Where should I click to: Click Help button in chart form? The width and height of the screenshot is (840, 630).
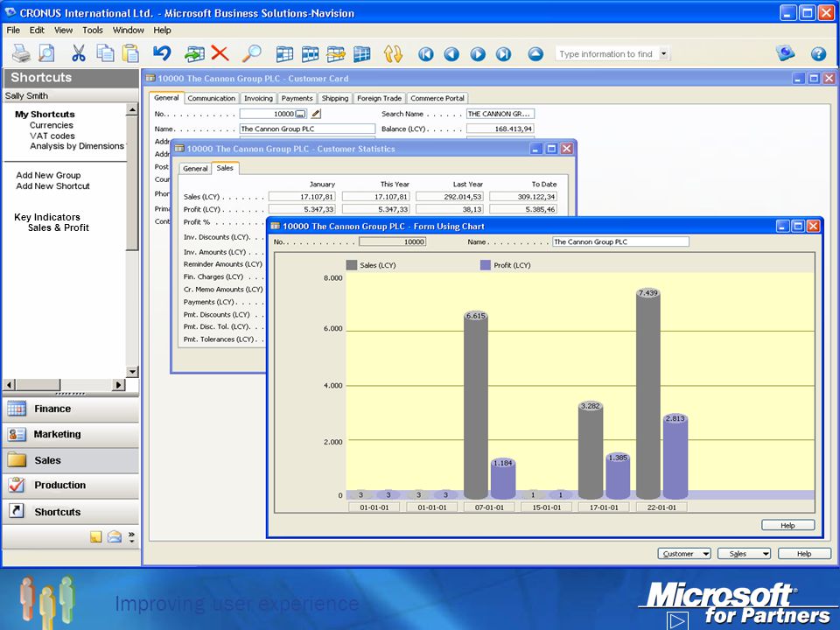787,525
